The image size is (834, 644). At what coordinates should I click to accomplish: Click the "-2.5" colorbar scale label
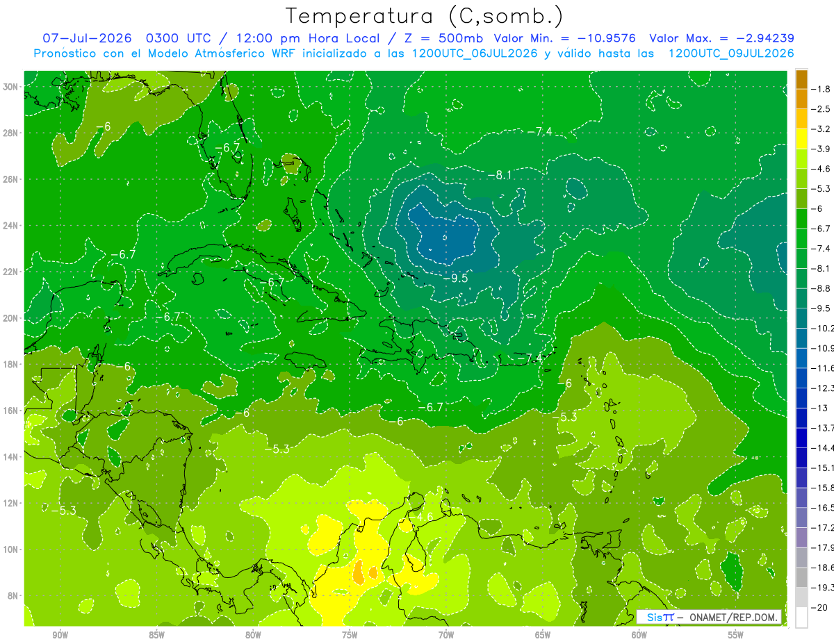[x=822, y=109]
